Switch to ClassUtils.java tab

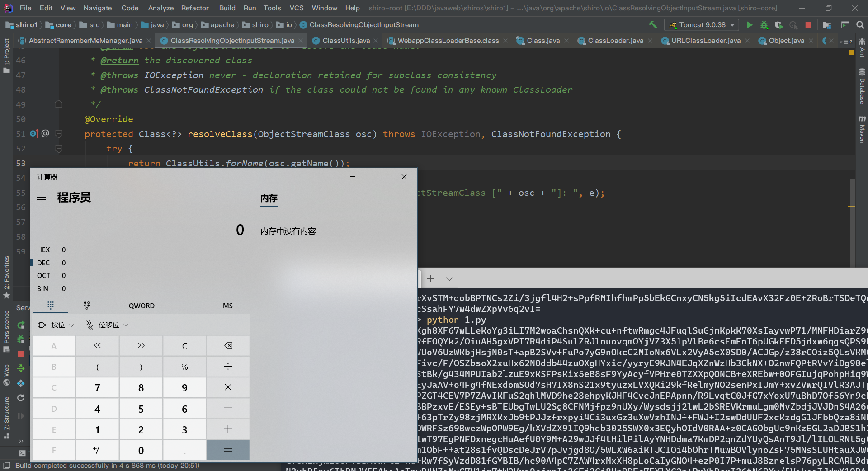346,41
